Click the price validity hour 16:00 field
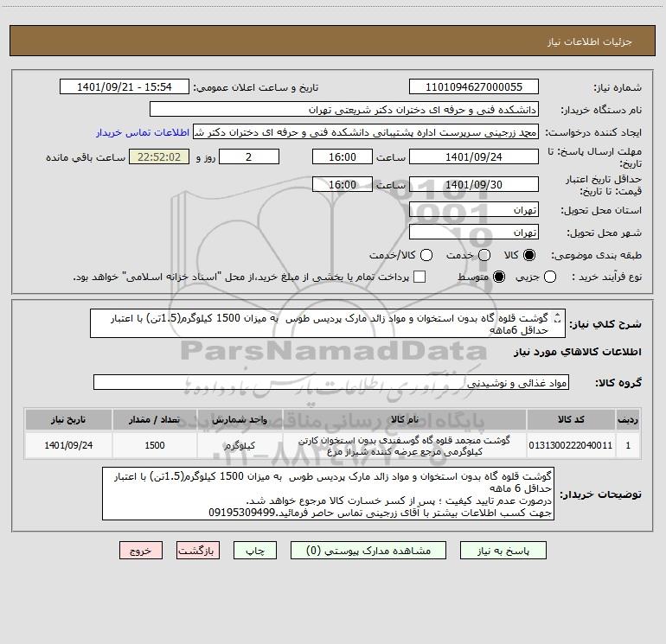This screenshot has width=666, height=644. (343, 184)
